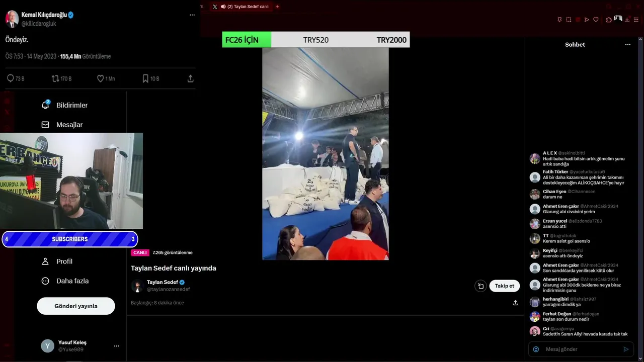Image resolution: width=644 pixels, height=362 pixels.
Task: Click Cihan Eşen chat username
Action: point(554,192)
